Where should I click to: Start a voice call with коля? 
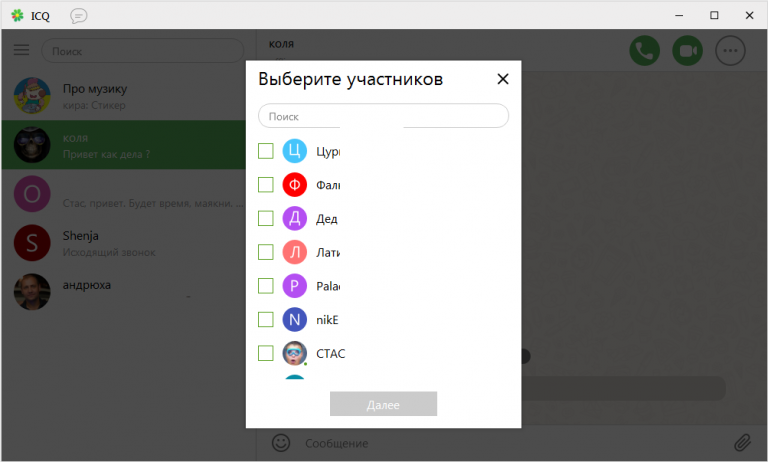(644, 50)
